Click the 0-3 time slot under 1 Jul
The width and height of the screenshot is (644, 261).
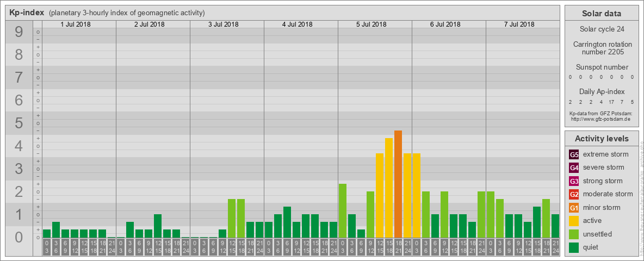47,247
